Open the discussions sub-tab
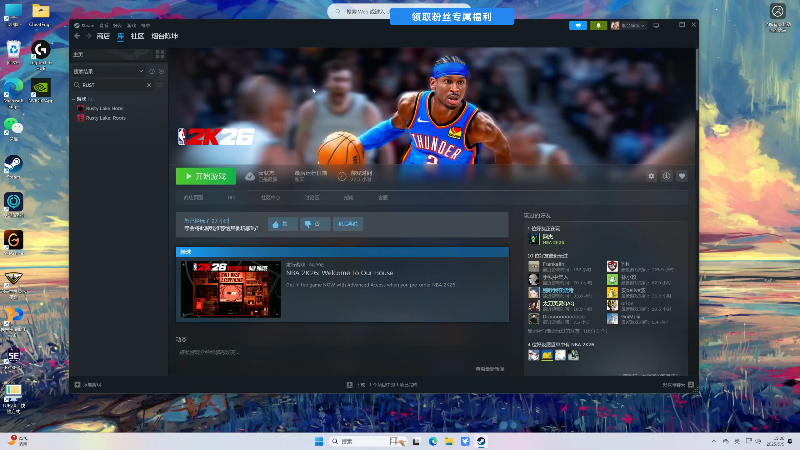 coord(312,197)
